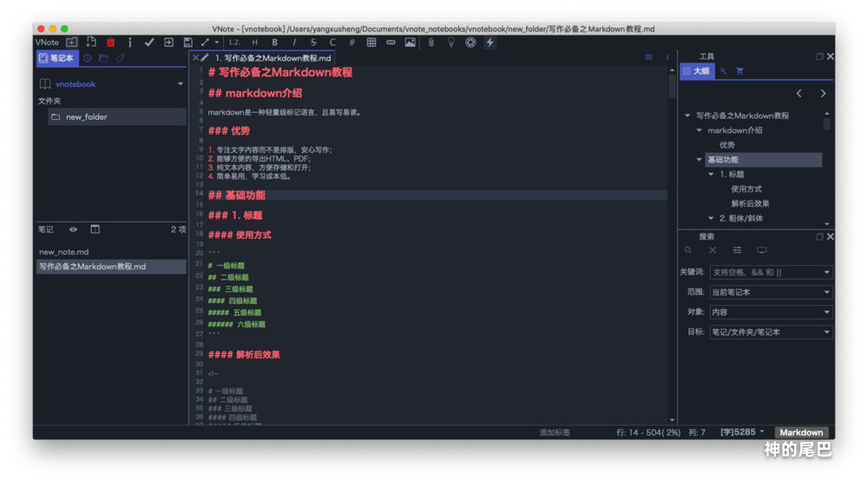Insert a table using the grid icon
Viewport: 868px width, 483px height.
point(372,42)
